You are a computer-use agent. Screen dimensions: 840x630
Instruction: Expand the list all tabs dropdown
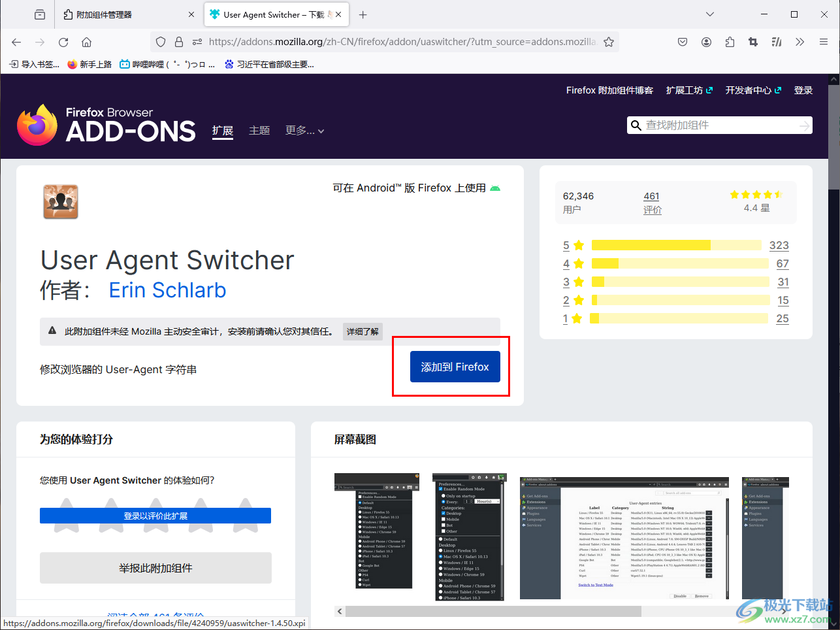pyautogui.click(x=710, y=14)
